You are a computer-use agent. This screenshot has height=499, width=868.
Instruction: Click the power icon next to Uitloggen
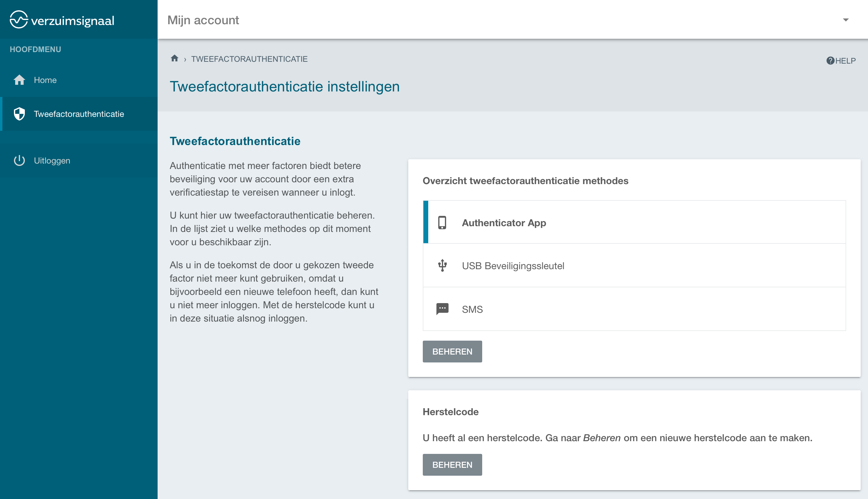[19, 160]
